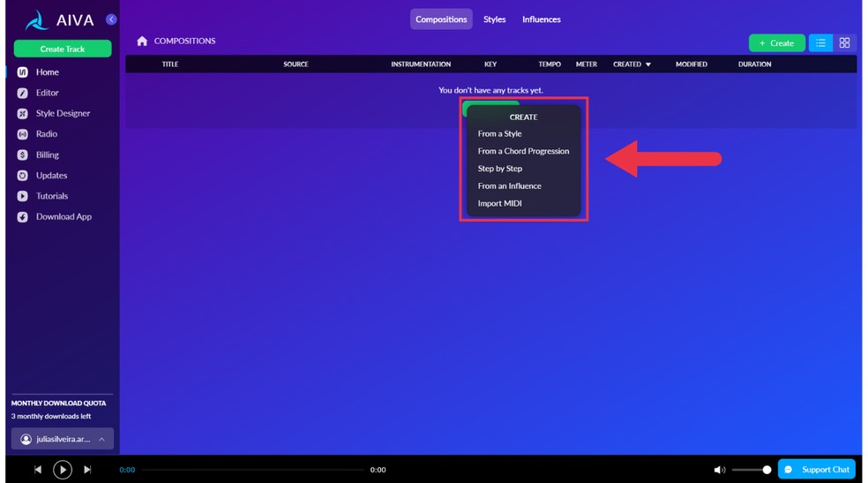Viewport: 868px width, 483px height.
Task: Collapse the sidebar with the arrow button
Action: tap(111, 19)
